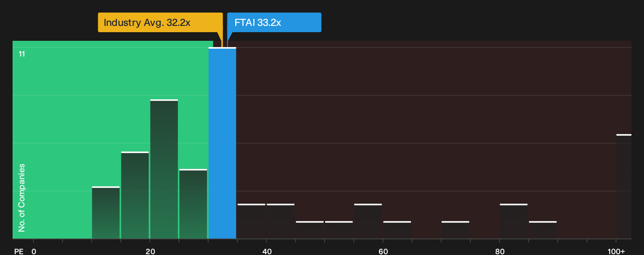Select the blue FTAI histogram bar

point(222,143)
